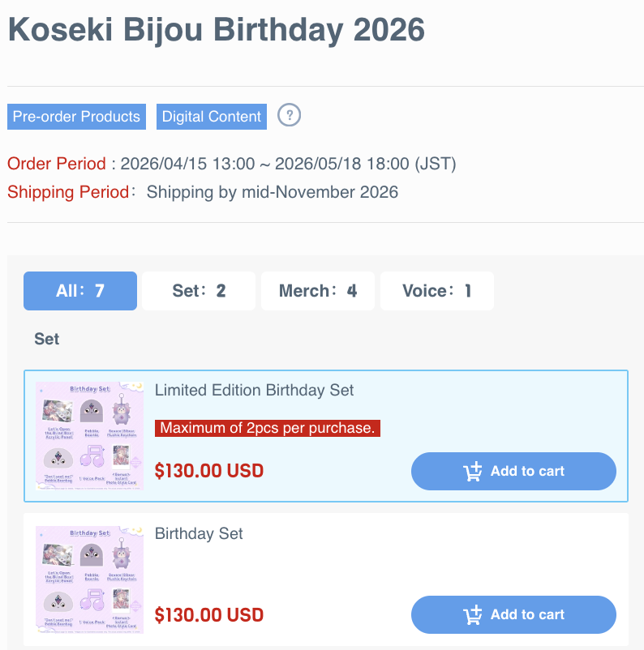Image resolution: width=644 pixels, height=650 pixels.
Task: Filter products by Merch: 4 tab
Action: pos(317,291)
